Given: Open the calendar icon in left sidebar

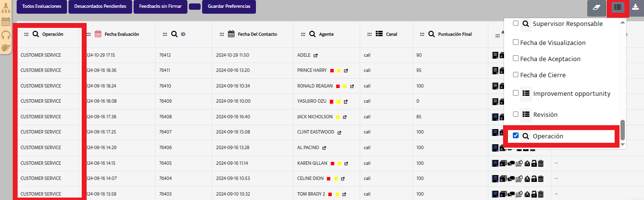Looking at the screenshot, I should pyautogui.click(x=6, y=22).
